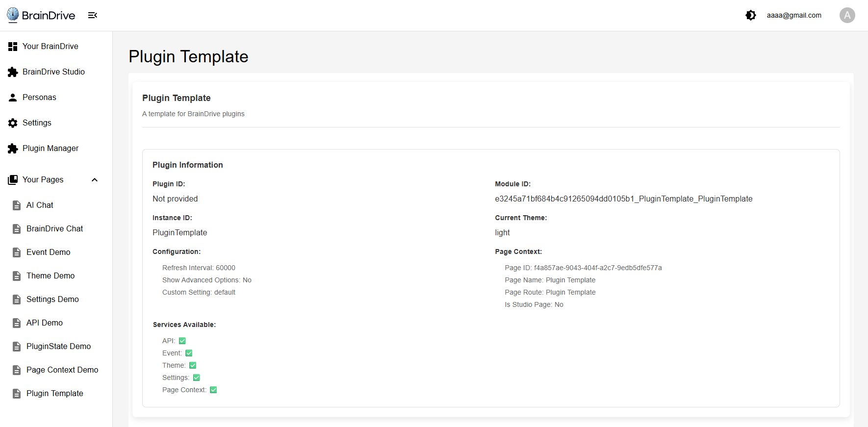
Task: Go to the Event Demo page
Action: click(x=48, y=252)
